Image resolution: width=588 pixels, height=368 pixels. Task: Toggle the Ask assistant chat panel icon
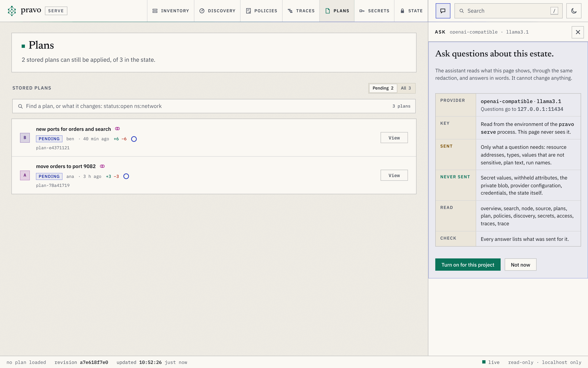pos(443,11)
